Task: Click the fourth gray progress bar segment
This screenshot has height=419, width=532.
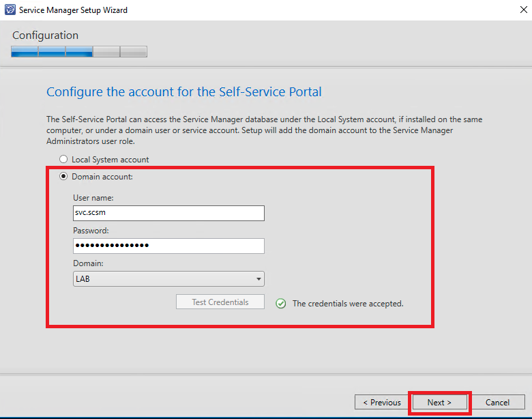Action: tap(106, 52)
